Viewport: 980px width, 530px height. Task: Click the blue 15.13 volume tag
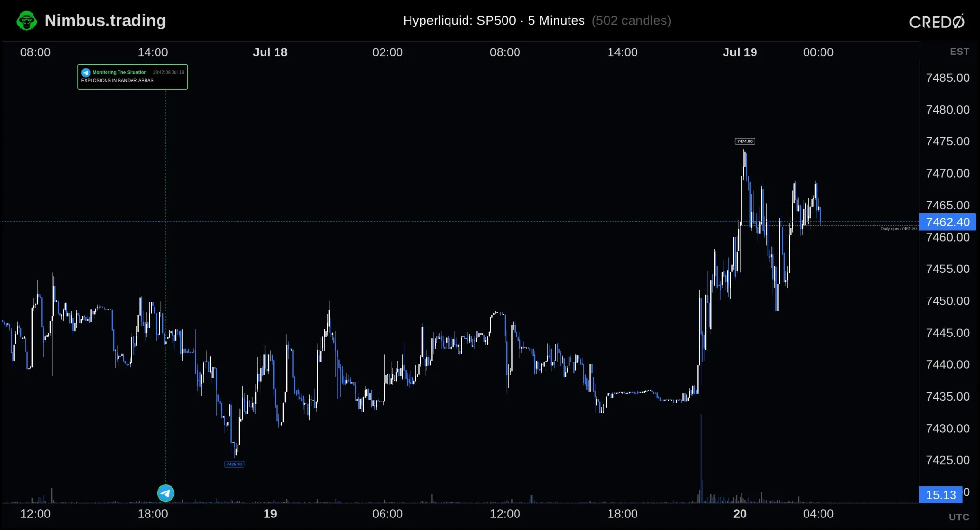[940, 494]
